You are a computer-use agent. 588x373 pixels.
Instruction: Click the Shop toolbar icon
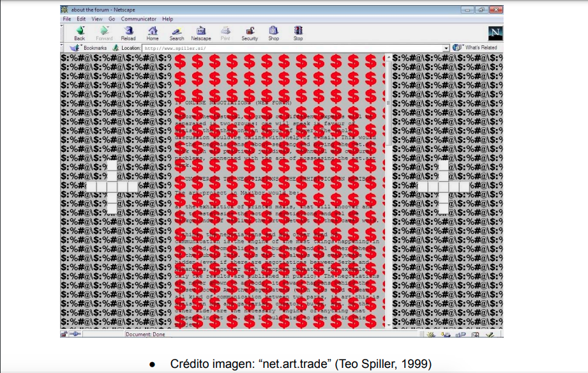click(x=273, y=33)
